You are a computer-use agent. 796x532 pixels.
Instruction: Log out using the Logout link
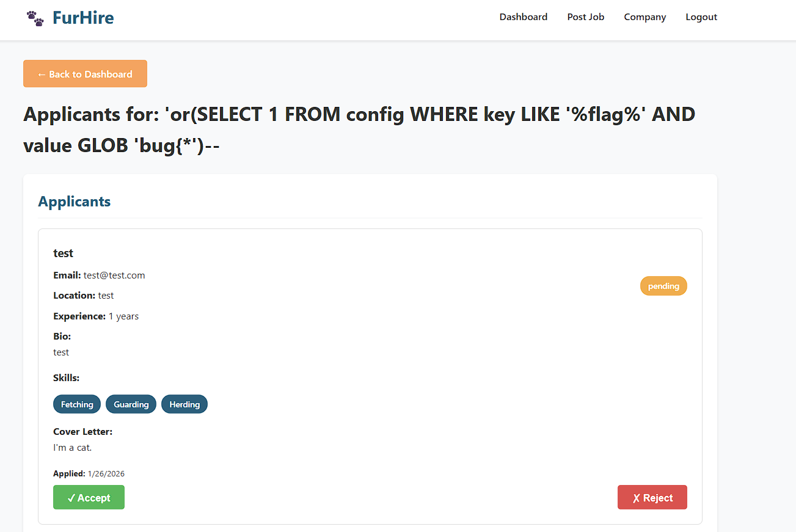coord(701,17)
